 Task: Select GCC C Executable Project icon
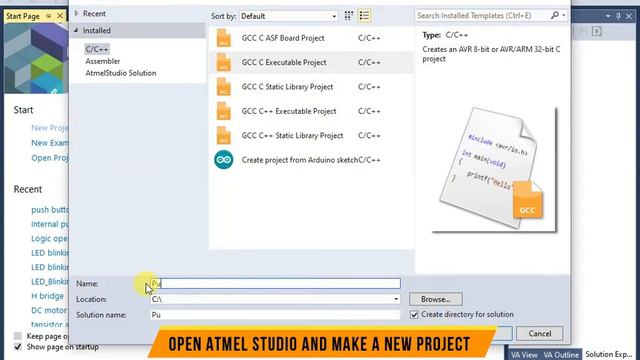click(224, 62)
